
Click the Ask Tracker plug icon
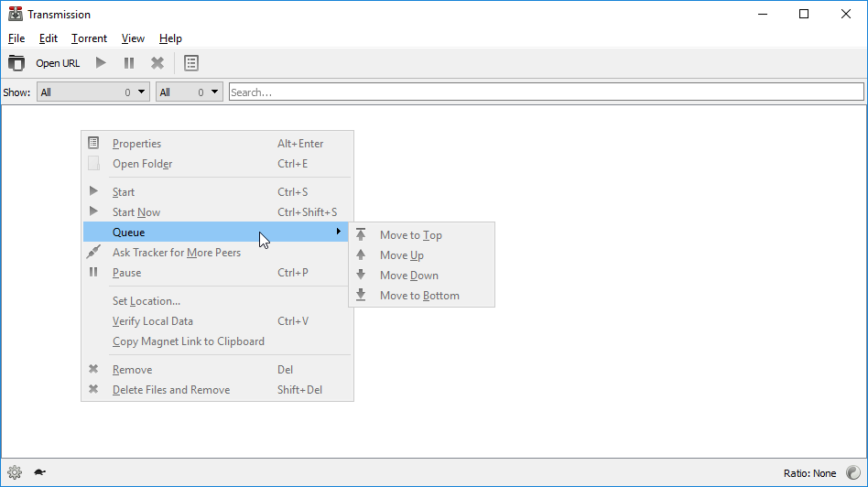point(93,252)
